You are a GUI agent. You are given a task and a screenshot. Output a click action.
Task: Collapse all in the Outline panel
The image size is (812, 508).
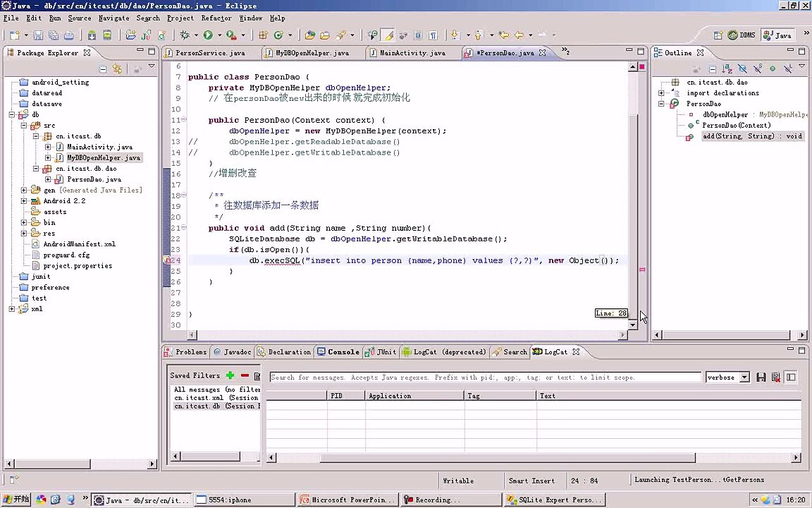point(712,69)
